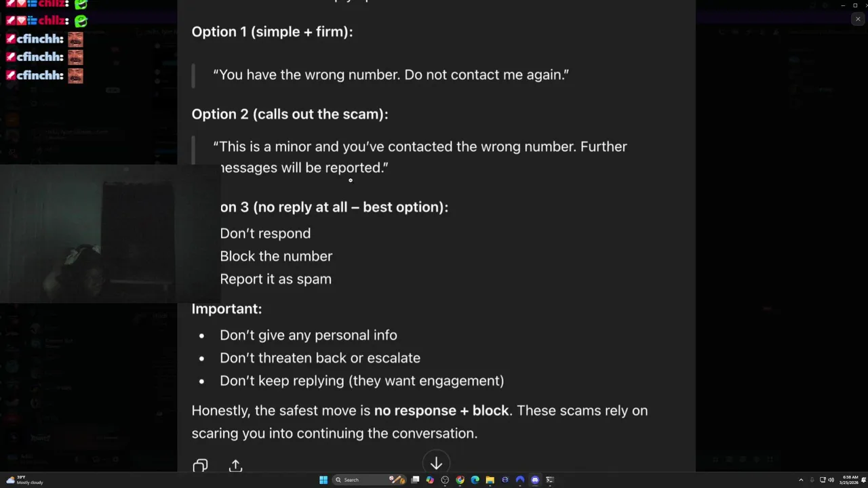Expand the hidden system tray icons chevron
This screenshot has width=868, height=488.
tap(801, 480)
